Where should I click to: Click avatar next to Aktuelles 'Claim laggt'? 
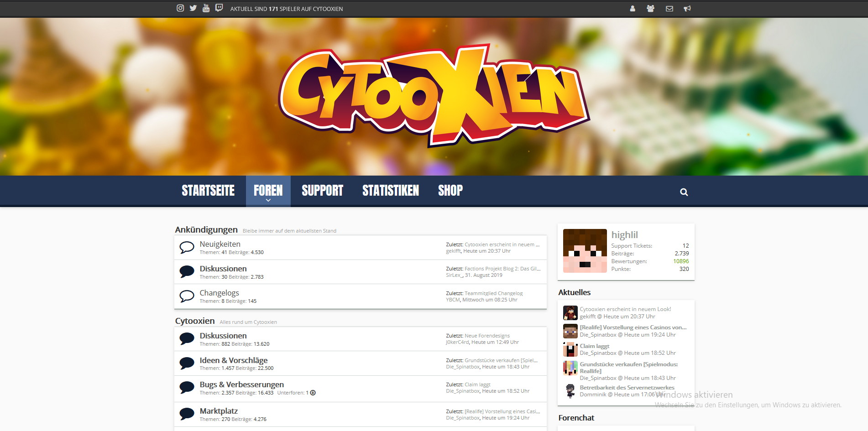pos(570,349)
